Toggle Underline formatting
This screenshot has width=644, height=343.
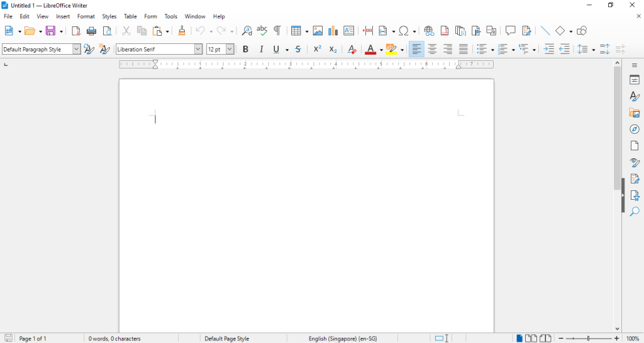(276, 49)
